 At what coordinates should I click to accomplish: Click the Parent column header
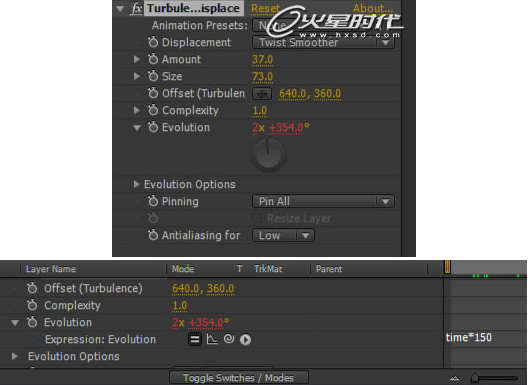[x=329, y=269]
